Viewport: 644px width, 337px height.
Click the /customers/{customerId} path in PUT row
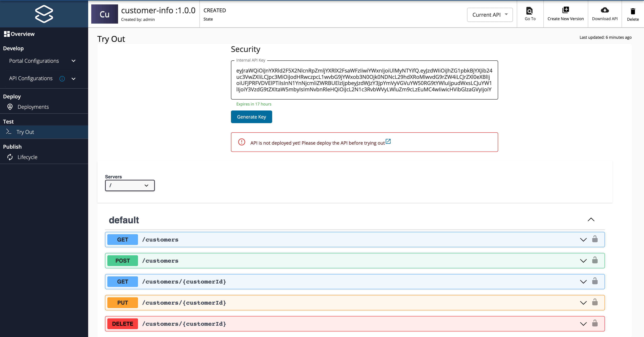(x=184, y=303)
